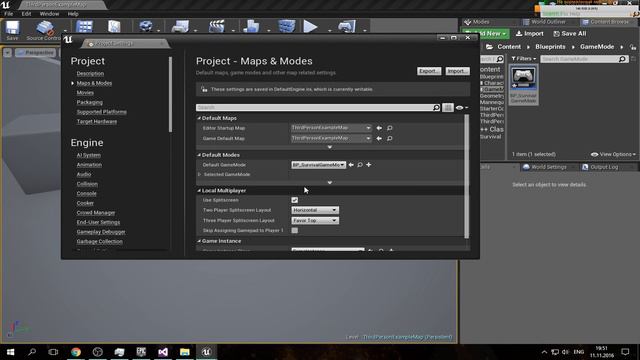
Task: Open Visual Studio from taskbar
Action: [163, 352]
